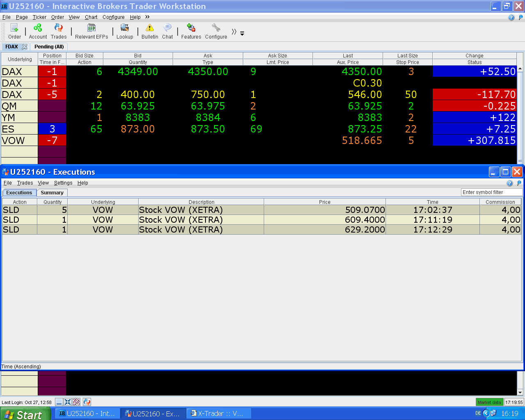This screenshot has height=420, width=525.
Task: Select the execution at price 509.0700
Action: 262,210
